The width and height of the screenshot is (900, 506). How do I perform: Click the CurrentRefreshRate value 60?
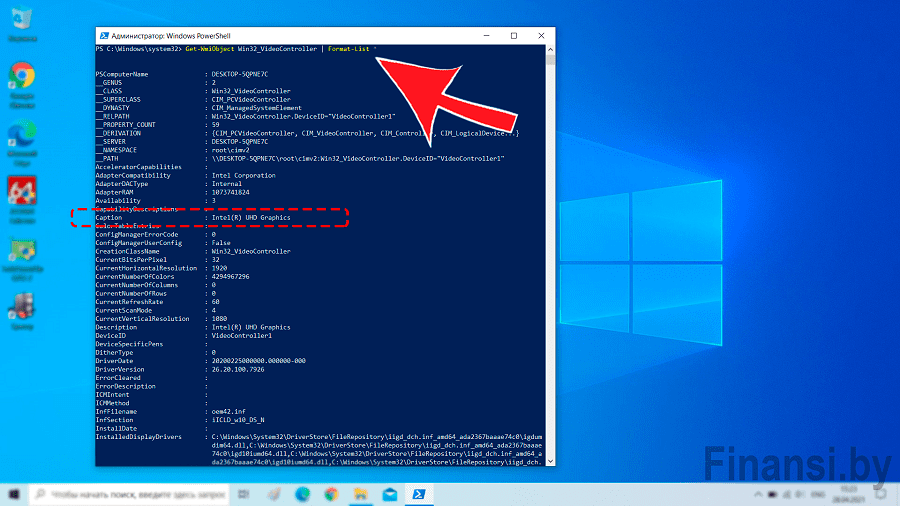click(x=215, y=302)
